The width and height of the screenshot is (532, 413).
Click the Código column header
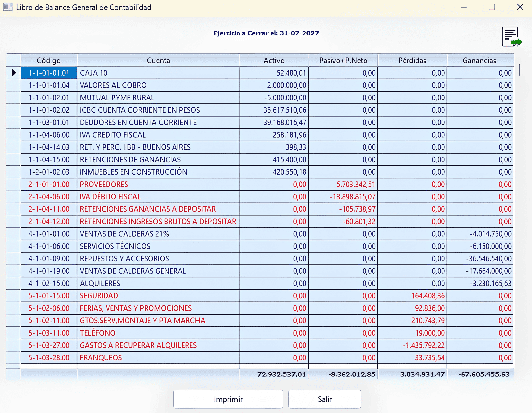[49, 60]
